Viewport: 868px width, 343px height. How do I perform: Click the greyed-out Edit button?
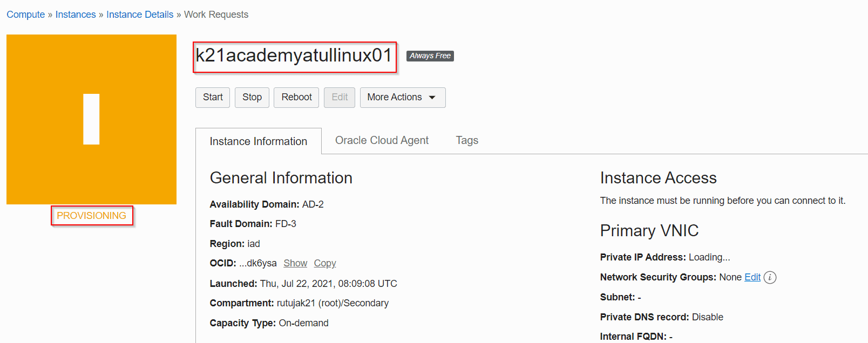[340, 98]
